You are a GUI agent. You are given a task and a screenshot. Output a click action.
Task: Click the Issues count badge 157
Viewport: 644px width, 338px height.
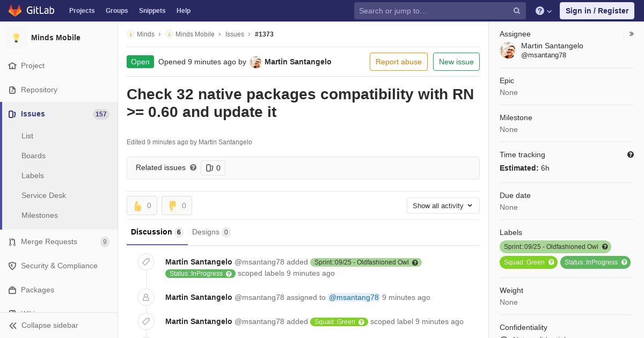click(101, 114)
